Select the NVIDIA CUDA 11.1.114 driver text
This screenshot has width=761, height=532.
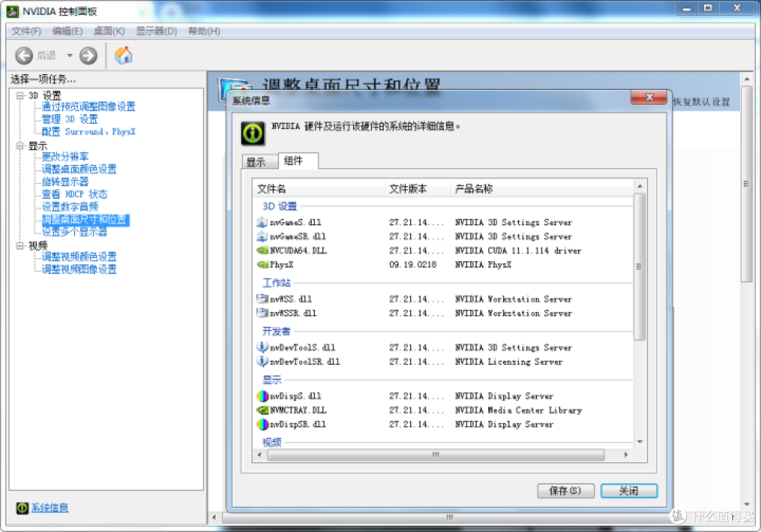519,250
